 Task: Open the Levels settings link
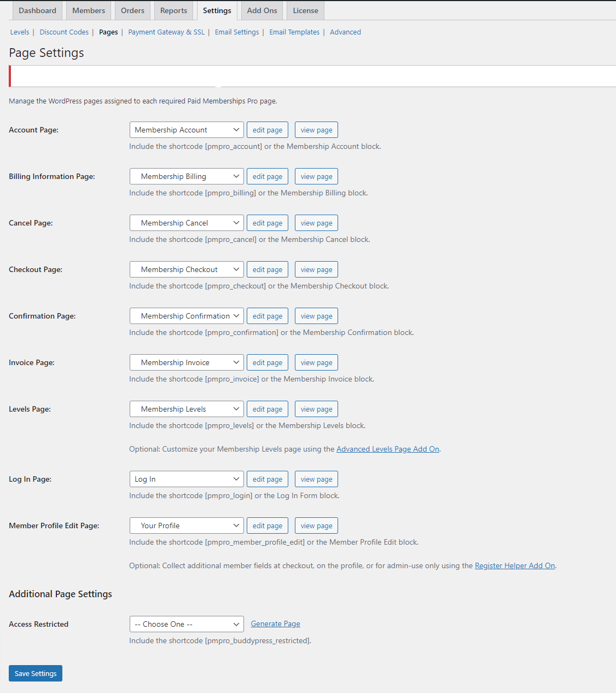[20, 32]
